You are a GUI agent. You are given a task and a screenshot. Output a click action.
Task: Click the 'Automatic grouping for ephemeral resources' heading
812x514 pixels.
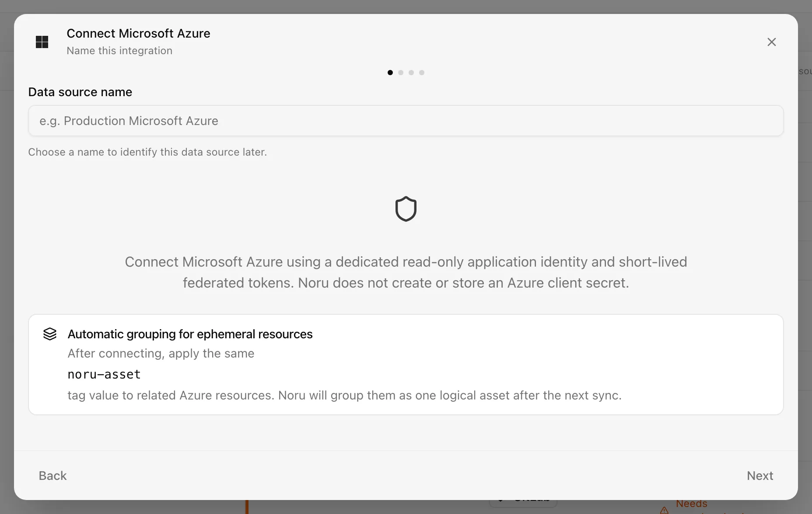coord(190,334)
